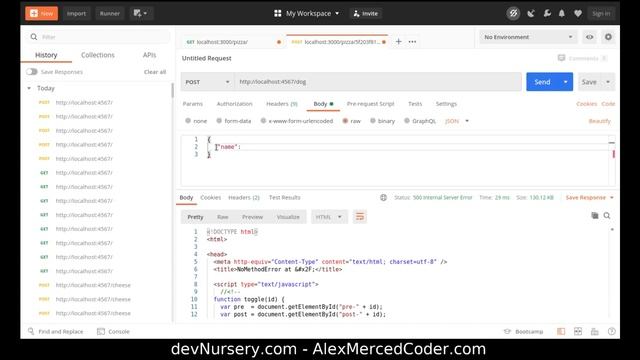This screenshot has width=640, height=360.
Task: Open the wrench settings icon
Action: tap(547, 13)
